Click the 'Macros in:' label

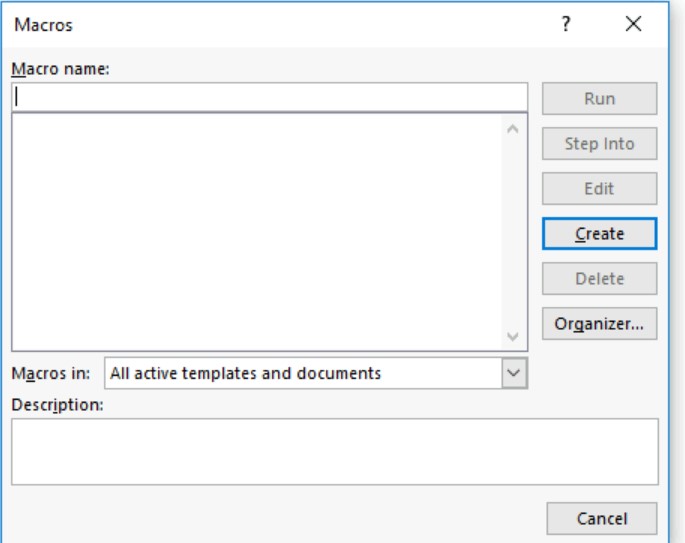(x=50, y=373)
